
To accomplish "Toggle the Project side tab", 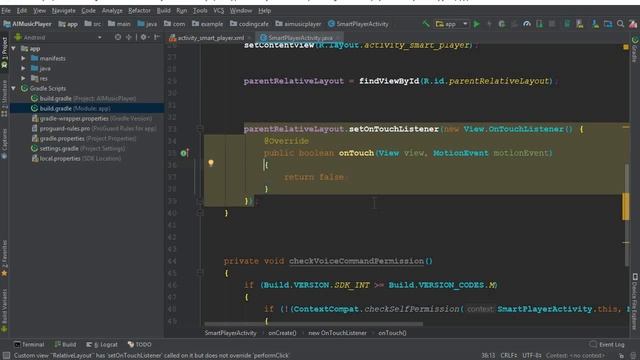I will 4,52.
